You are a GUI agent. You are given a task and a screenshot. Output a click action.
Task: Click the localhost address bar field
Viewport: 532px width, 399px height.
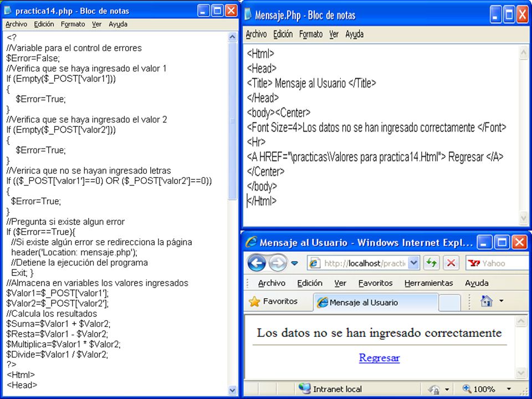pos(365,263)
